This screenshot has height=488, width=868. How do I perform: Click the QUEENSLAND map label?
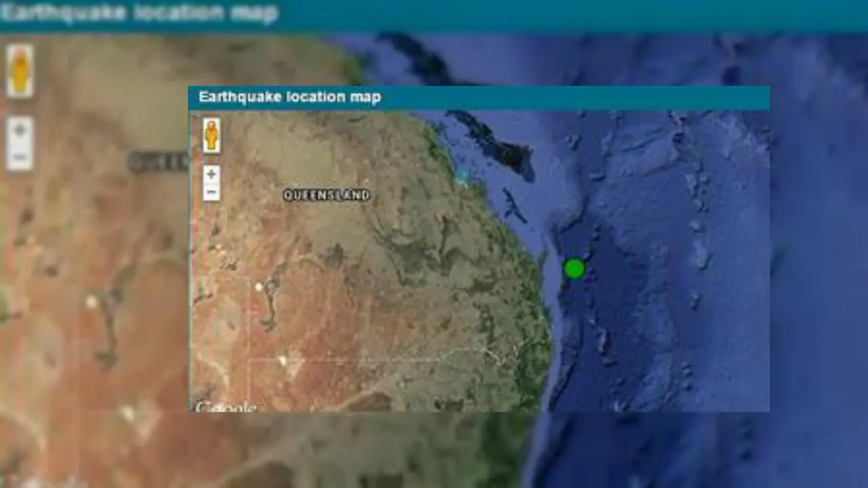point(327,195)
